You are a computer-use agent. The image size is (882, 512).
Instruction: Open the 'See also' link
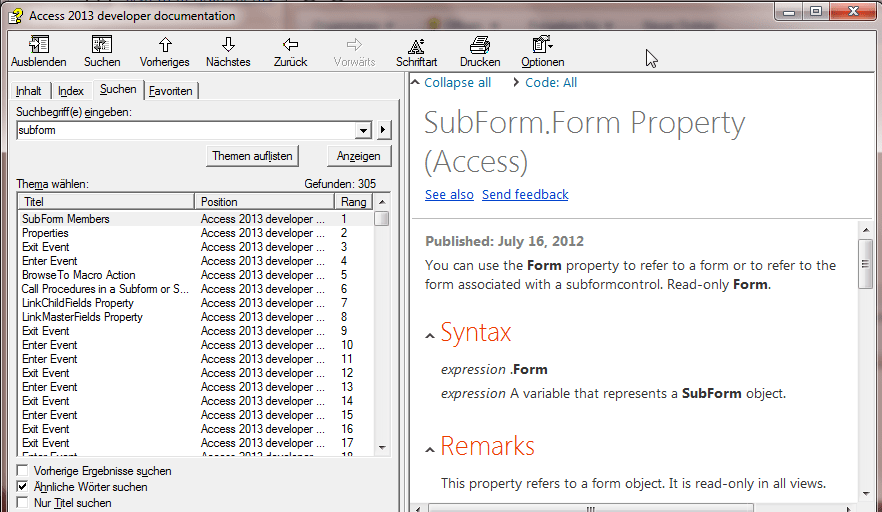(x=449, y=195)
